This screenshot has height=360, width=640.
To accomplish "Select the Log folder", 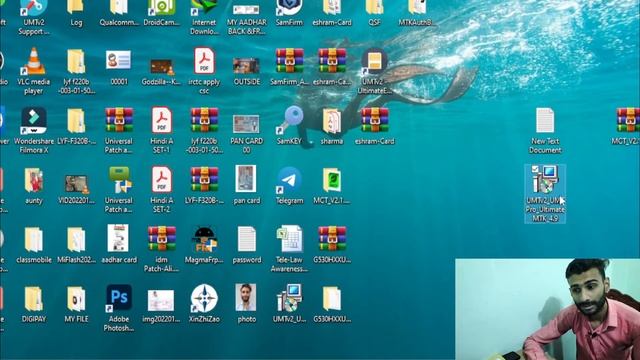I will tap(76, 7).
